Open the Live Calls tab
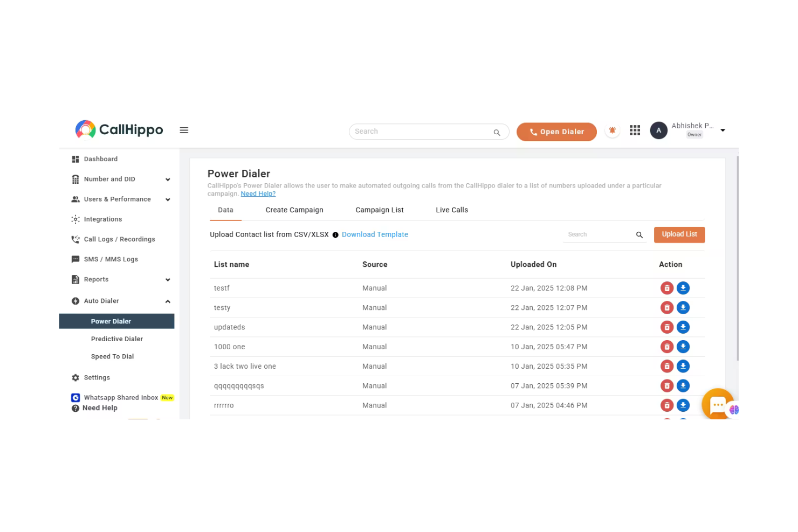798x532 pixels. point(452,210)
